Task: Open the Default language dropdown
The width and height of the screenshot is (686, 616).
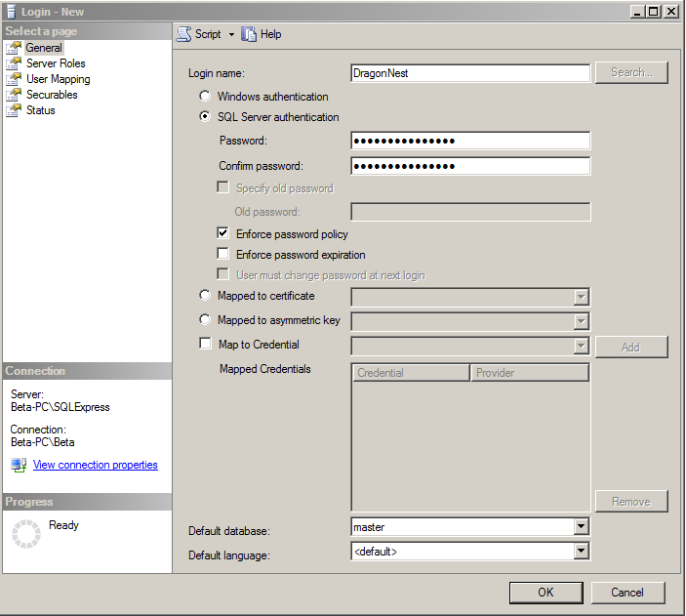Action: [581, 552]
